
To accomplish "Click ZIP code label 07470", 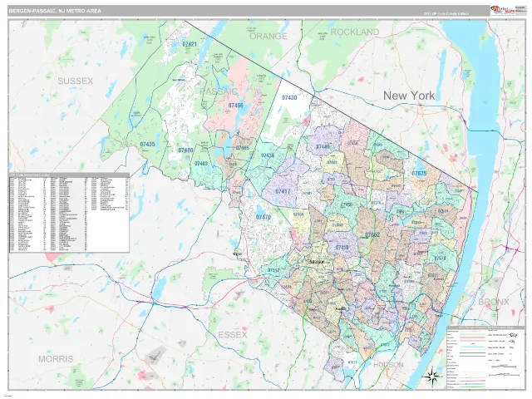I will click(264, 217).
